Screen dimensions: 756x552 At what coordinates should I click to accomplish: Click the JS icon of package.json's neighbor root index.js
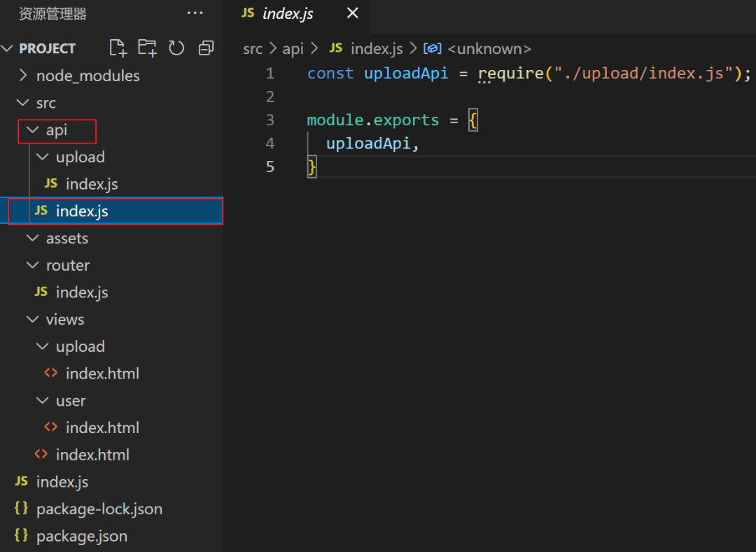pyautogui.click(x=21, y=481)
